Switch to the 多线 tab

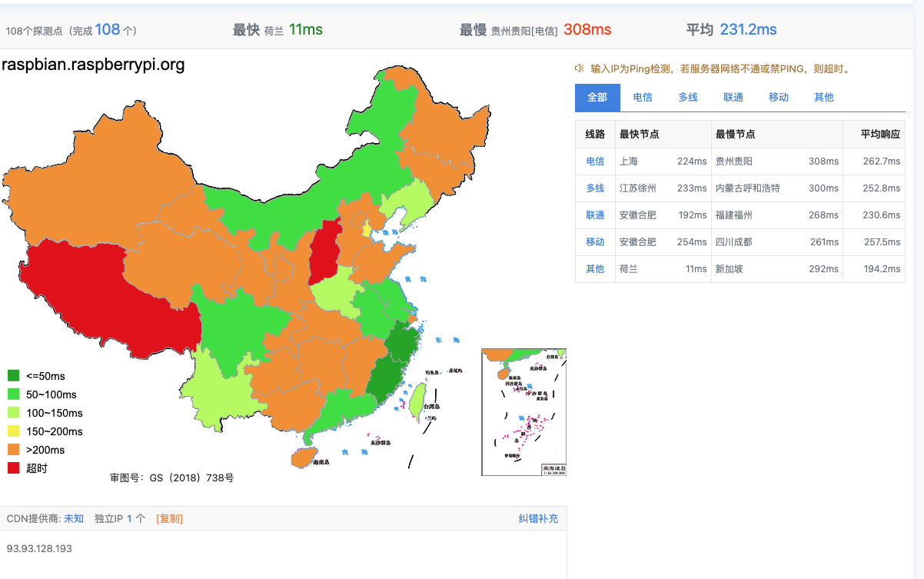coord(688,98)
